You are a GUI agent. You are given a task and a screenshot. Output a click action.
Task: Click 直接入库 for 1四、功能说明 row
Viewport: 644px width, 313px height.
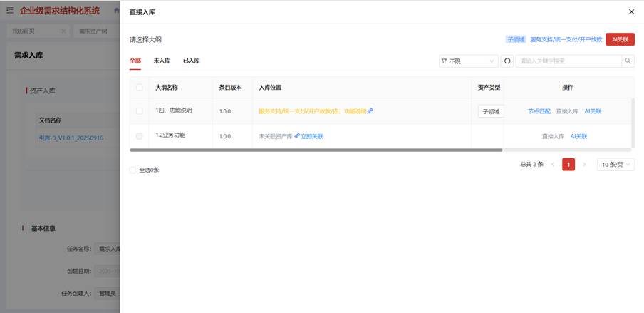click(567, 111)
